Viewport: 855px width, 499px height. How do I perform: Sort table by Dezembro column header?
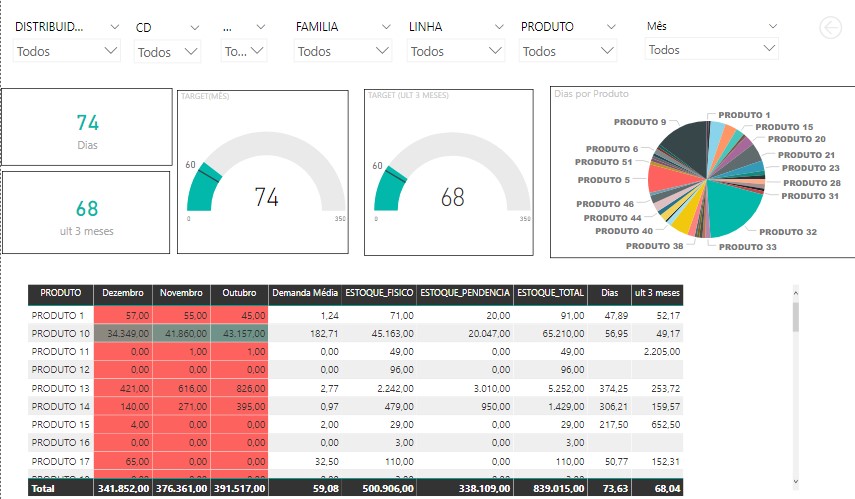[122, 294]
